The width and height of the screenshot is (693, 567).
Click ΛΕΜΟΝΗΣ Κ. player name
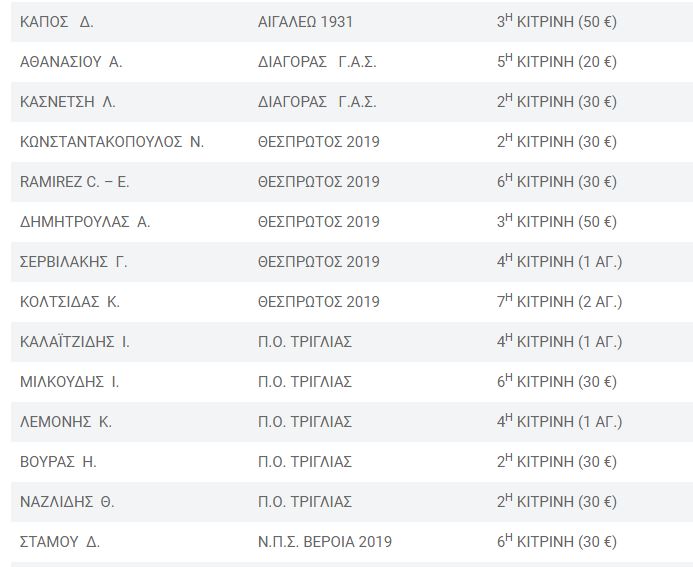(66, 422)
